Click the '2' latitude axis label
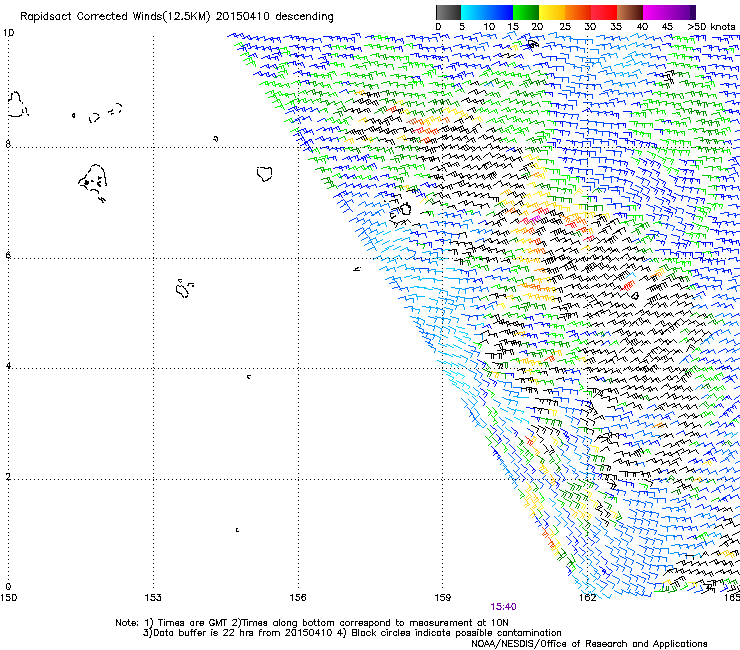 pos(8,476)
